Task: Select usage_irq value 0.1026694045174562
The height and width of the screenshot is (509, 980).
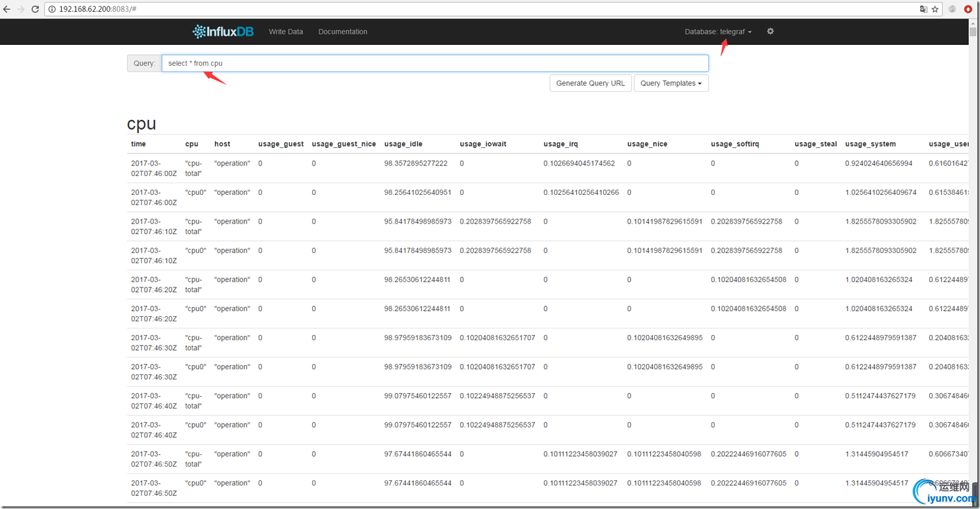Action: (579, 164)
